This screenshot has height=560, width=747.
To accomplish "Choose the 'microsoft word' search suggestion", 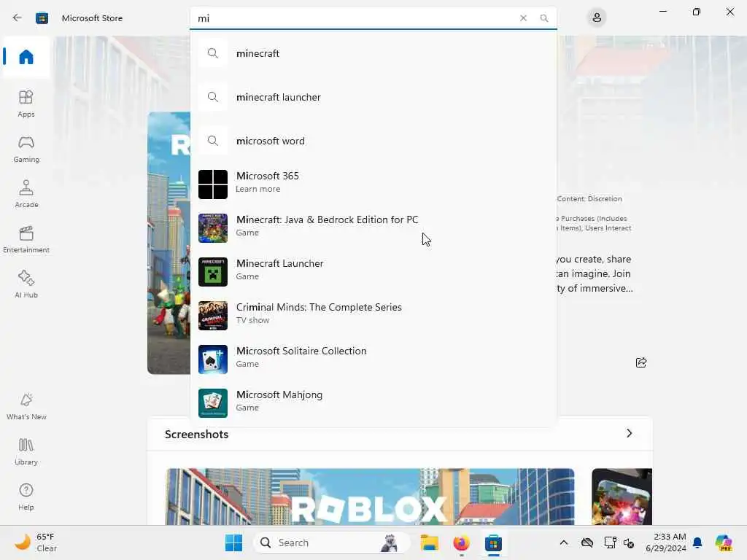I will tap(373, 141).
